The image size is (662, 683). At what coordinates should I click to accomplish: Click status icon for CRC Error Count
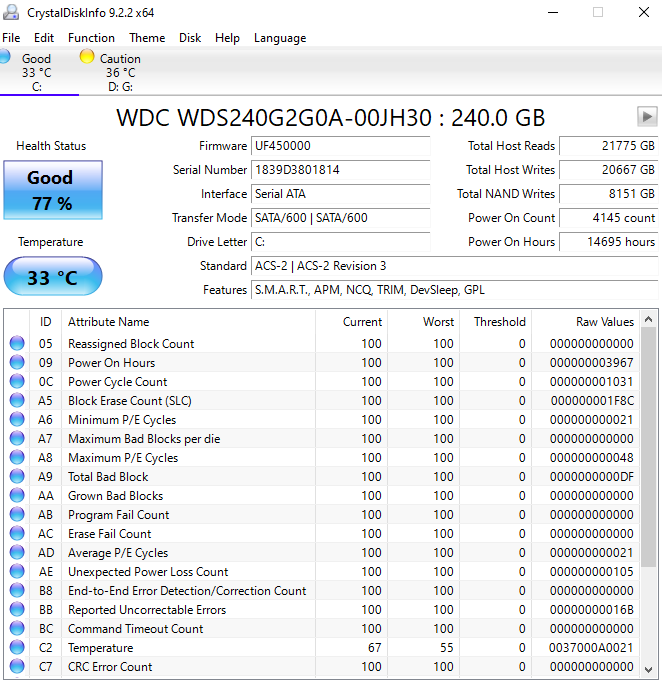point(17,666)
